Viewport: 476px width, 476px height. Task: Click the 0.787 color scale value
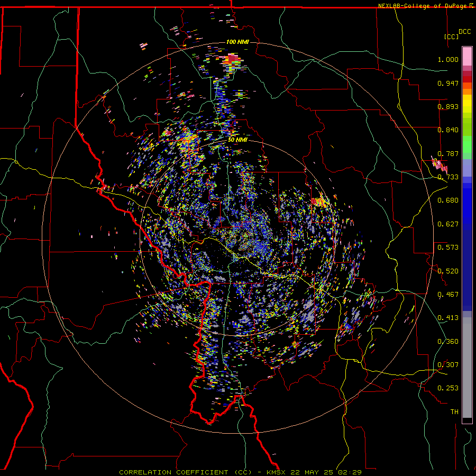(x=448, y=153)
